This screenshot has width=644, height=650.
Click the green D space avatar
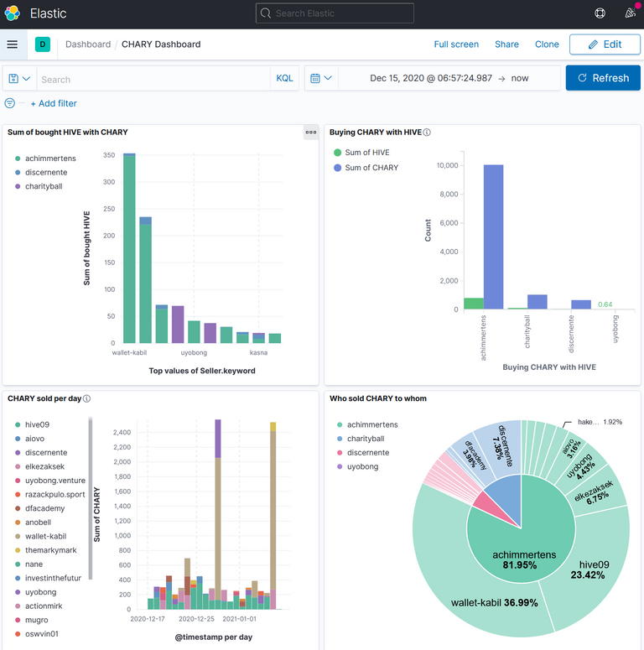(43, 44)
